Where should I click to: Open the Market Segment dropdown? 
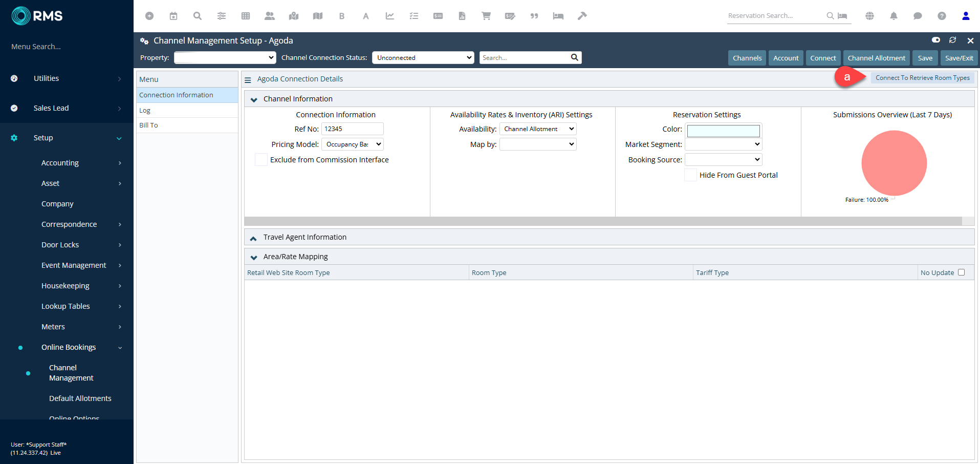point(724,144)
